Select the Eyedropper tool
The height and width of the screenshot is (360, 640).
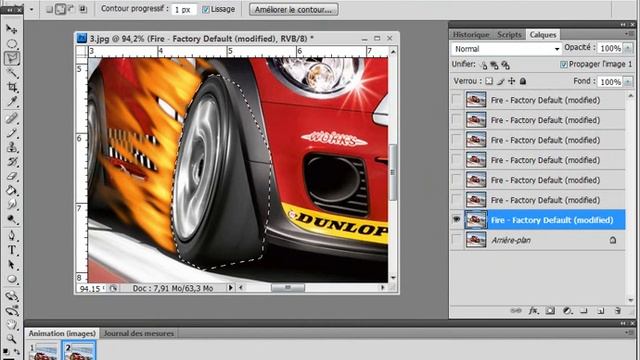point(11,102)
